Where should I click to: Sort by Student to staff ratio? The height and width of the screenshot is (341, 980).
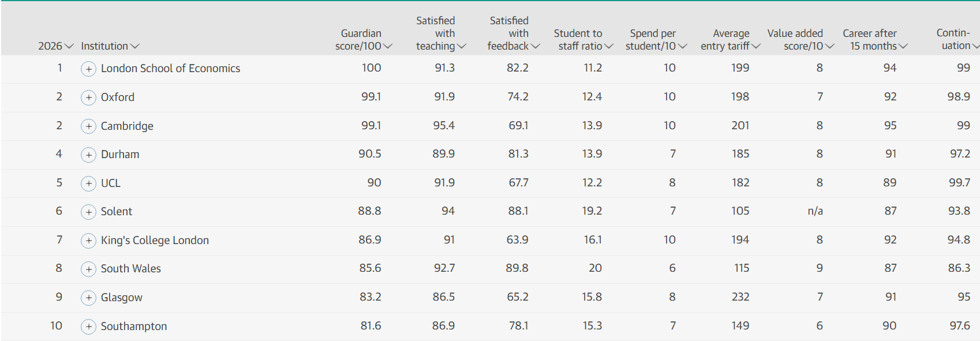coord(583,40)
